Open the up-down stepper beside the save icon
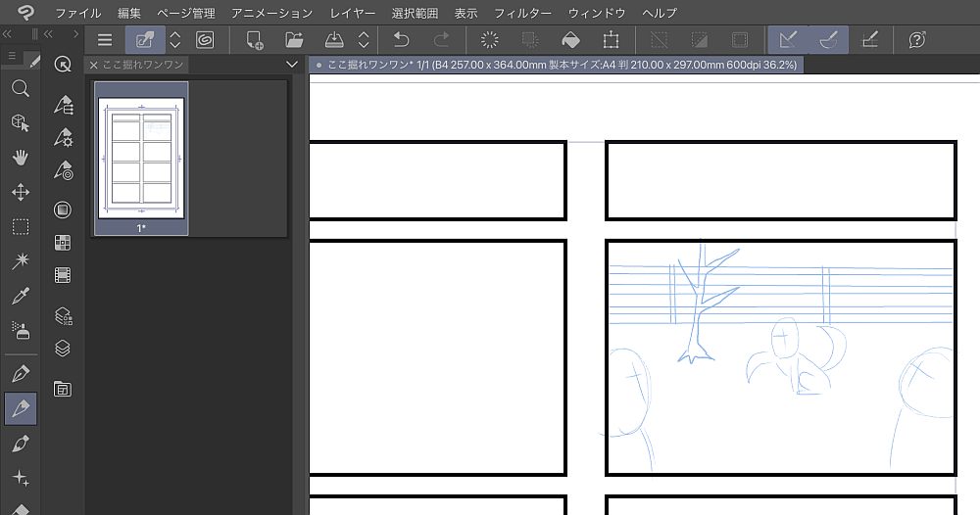Screen dimensions: 980x515 pyautogui.click(x=364, y=40)
